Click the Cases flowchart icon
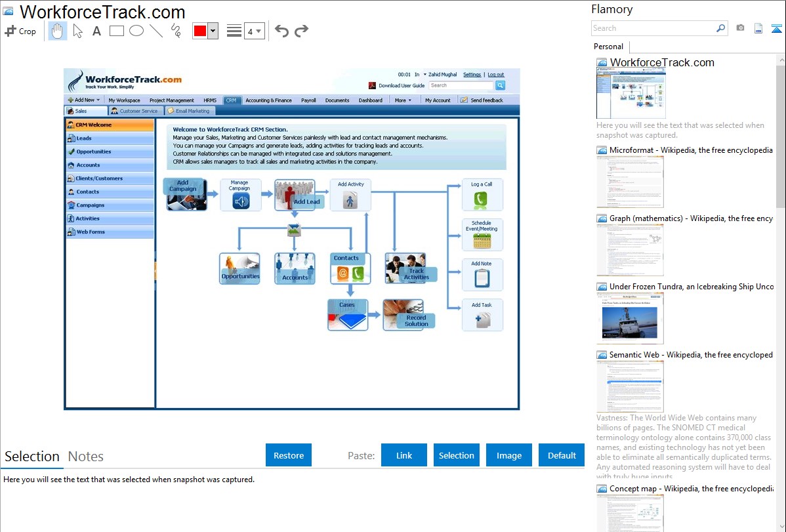 [348, 315]
